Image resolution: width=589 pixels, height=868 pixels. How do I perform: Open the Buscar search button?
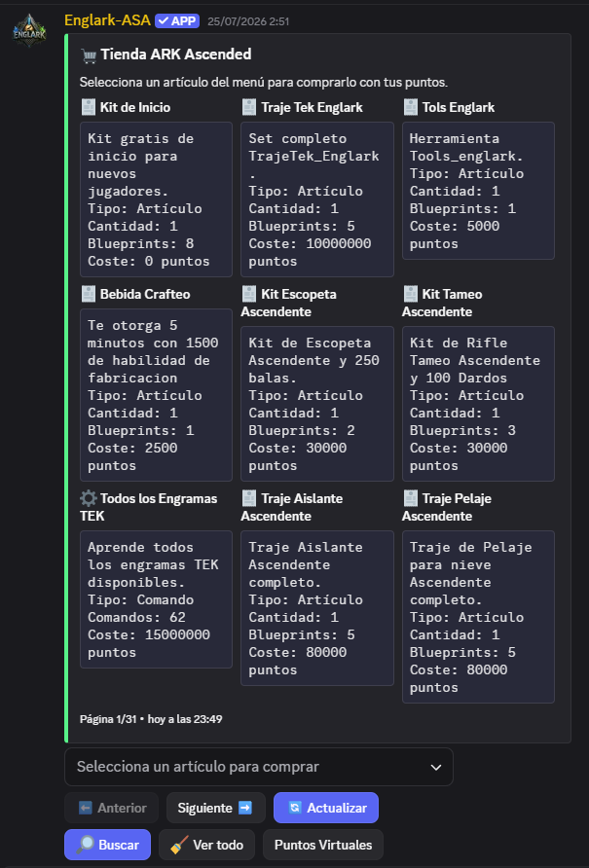click(107, 845)
